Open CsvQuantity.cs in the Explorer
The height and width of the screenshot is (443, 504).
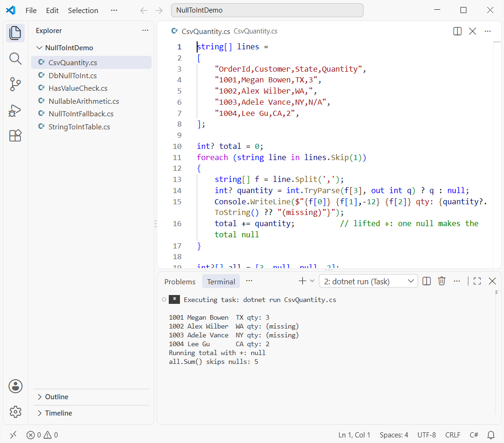point(91,62)
